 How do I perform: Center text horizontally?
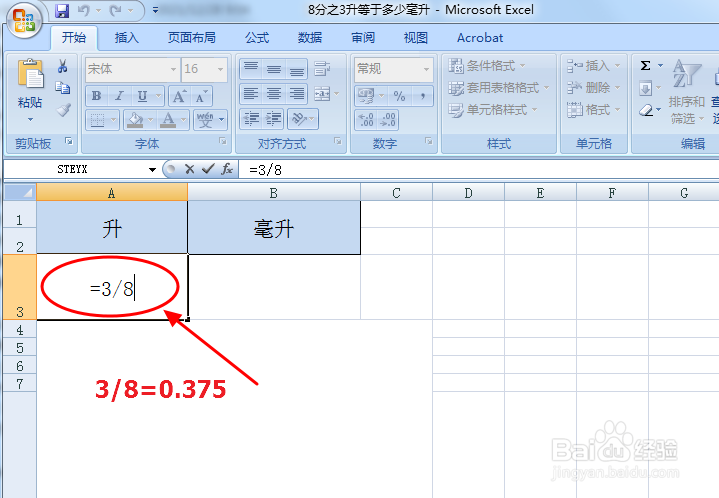point(274,94)
